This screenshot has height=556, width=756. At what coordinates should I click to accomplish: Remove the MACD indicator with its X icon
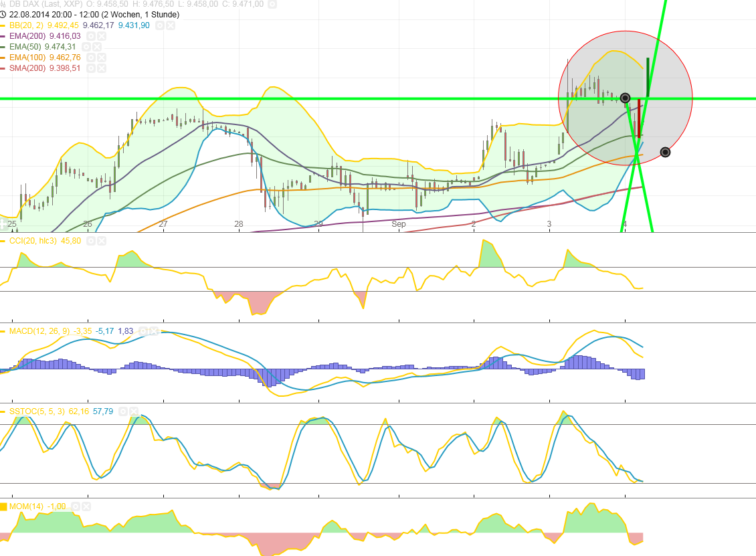pos(153,331)
